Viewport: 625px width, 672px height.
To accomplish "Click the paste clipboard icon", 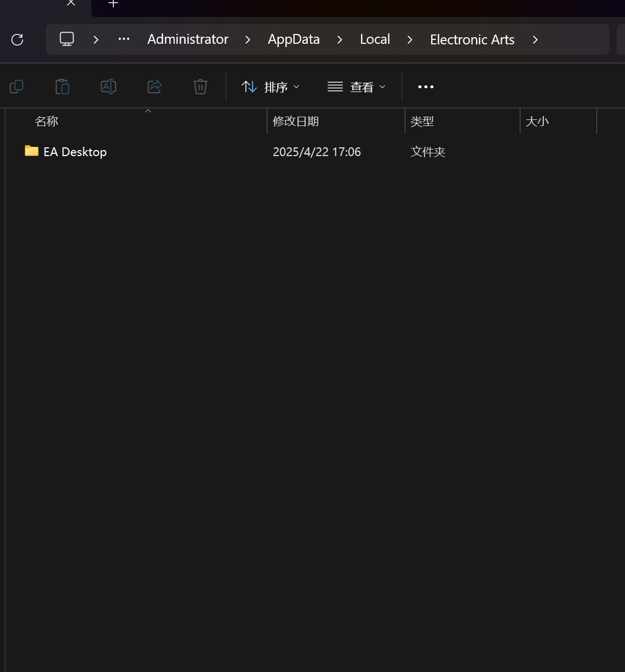I will click(x=62, y=87).
